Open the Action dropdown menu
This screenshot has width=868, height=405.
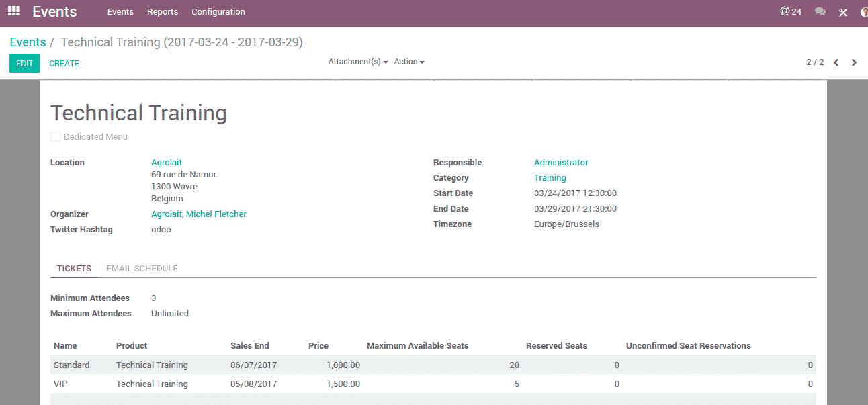click(x=408, y=62)
